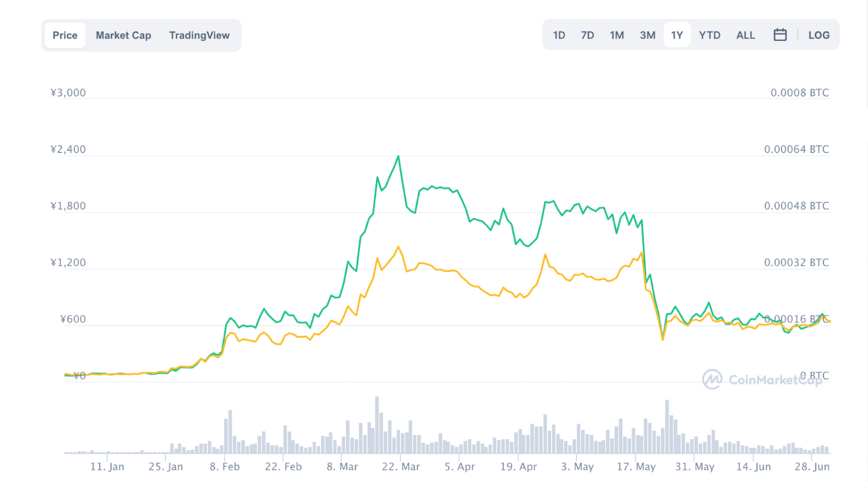Screen dimensions: 868x482
Task: Select the 7D time range
Action: 588,35
